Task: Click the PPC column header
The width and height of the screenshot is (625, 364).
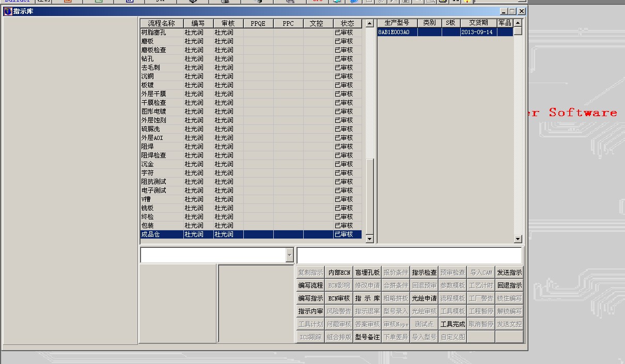Action: [288, 23]
